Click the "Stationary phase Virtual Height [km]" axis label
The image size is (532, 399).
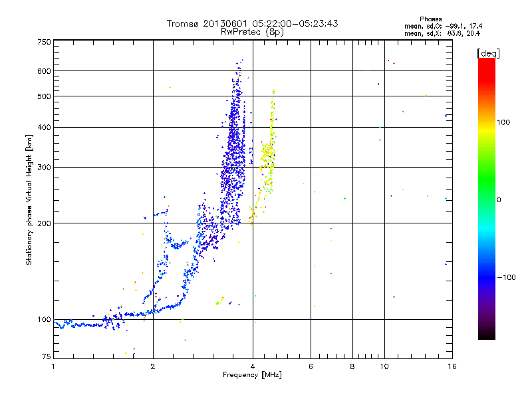(x=29, y=200)
